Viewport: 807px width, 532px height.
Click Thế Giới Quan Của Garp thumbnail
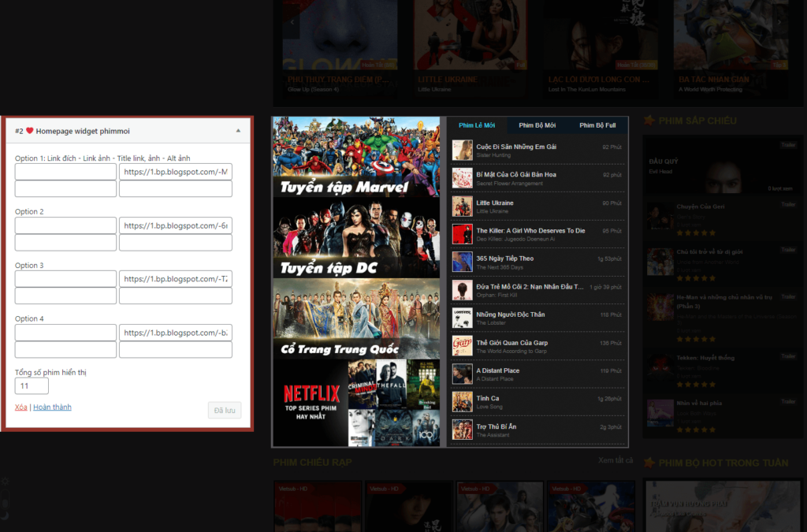tap(462, 346)
